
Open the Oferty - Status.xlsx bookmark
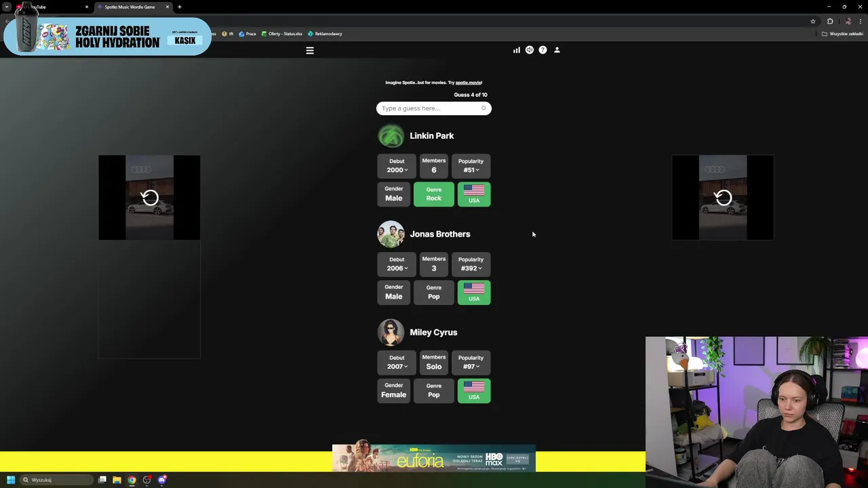tap(282, 34)
